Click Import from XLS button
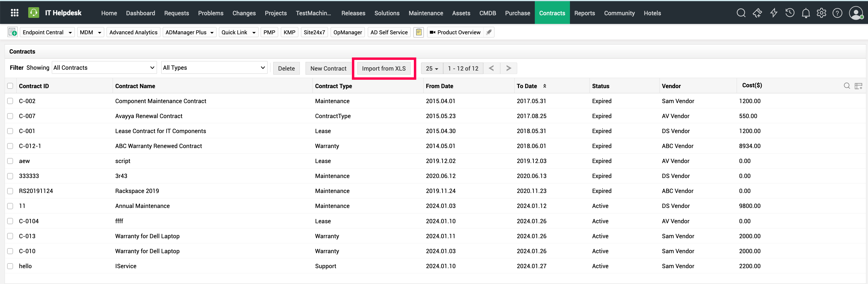The height and width of the screenshot is (284, 868). pyautogui.click(x=383, y=68)
